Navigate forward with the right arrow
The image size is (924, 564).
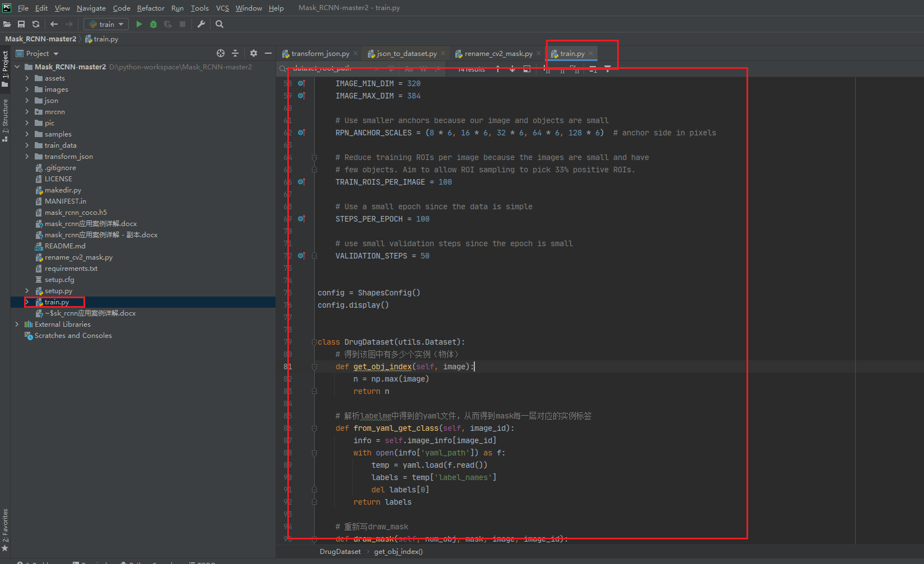coord(69,24)
